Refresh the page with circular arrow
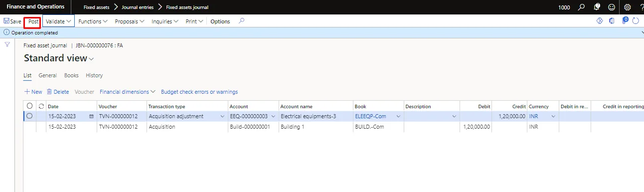This screenshot has width=644, height=192. [x=636, y=21]
